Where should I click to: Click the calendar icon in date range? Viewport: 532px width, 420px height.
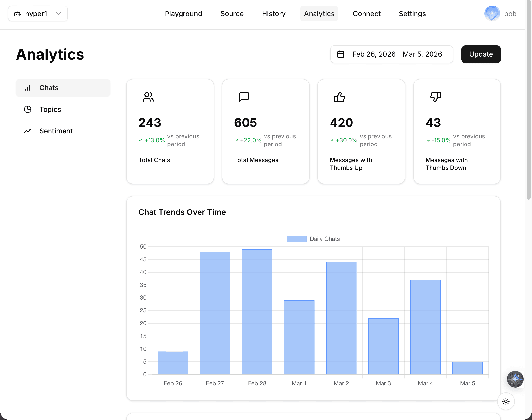coord(341,54)
